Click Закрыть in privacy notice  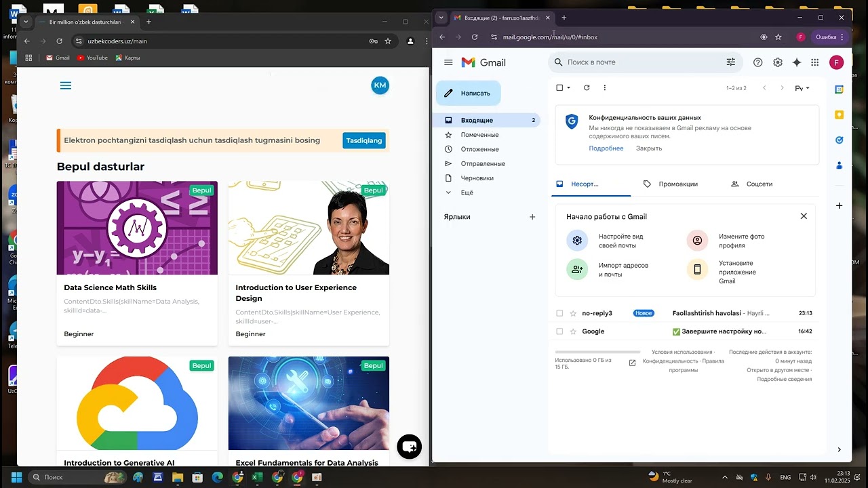tap(649, 148)
